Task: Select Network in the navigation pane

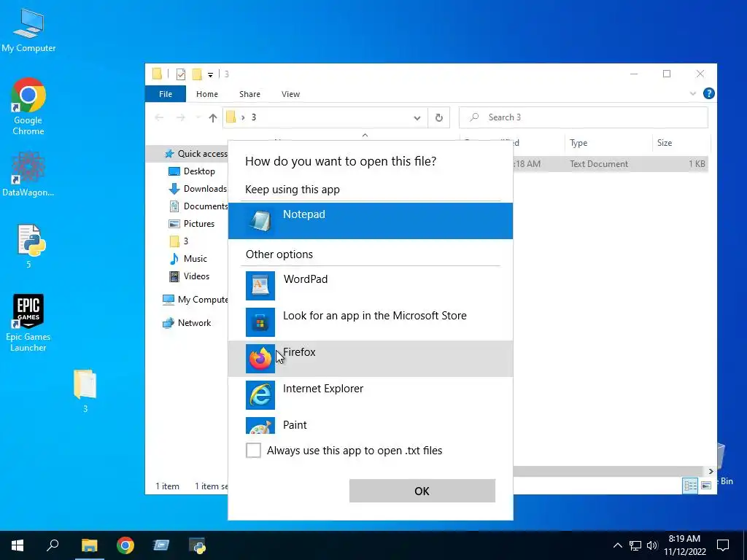Action: (187, 323)
